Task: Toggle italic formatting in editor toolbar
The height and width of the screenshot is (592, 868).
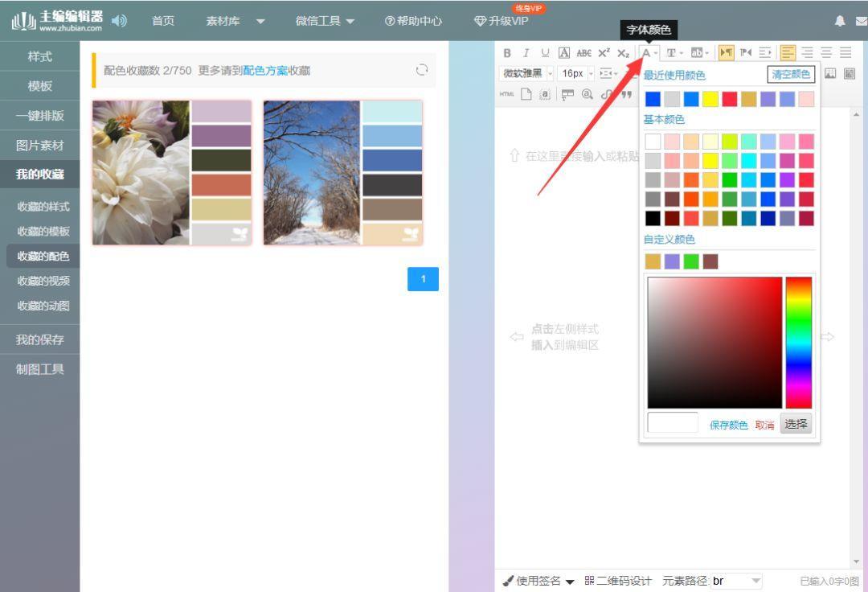Action: click(x=526, y=53)
